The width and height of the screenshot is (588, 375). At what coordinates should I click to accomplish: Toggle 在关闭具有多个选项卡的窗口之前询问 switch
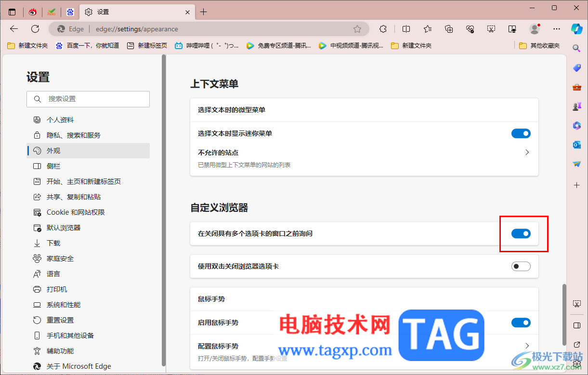click(x=521, y=233)
